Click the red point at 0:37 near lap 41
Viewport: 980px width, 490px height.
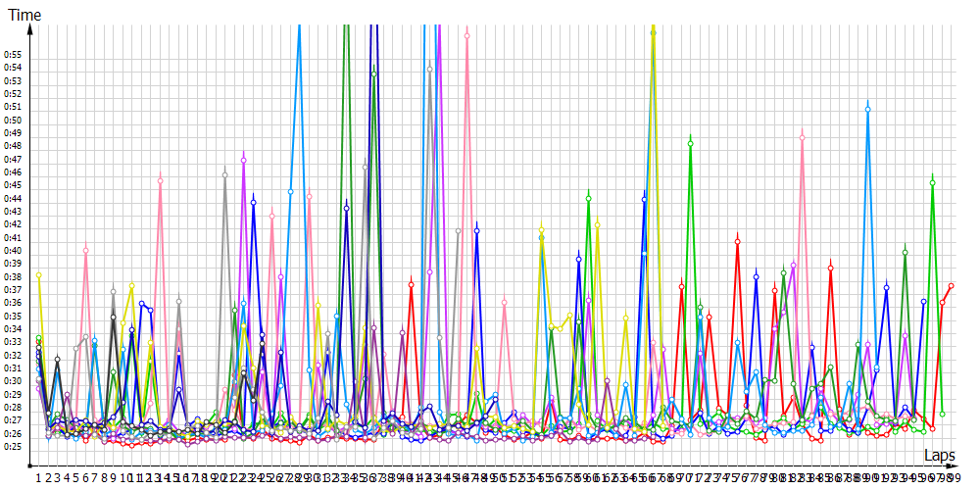click(411, 284)
